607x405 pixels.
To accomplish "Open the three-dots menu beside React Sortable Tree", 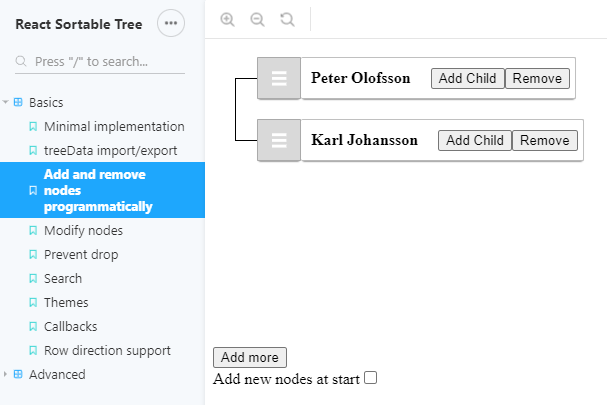I will tap(171, 23).
